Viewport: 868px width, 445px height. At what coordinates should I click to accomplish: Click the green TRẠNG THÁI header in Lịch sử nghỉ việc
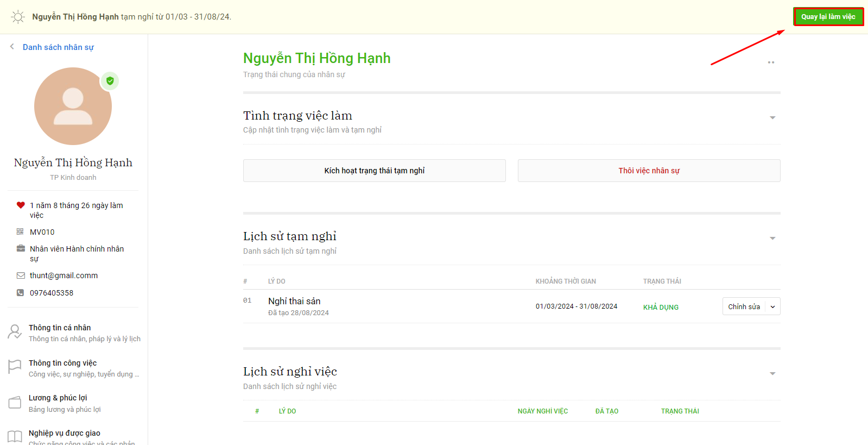click(x=680, y=411)
